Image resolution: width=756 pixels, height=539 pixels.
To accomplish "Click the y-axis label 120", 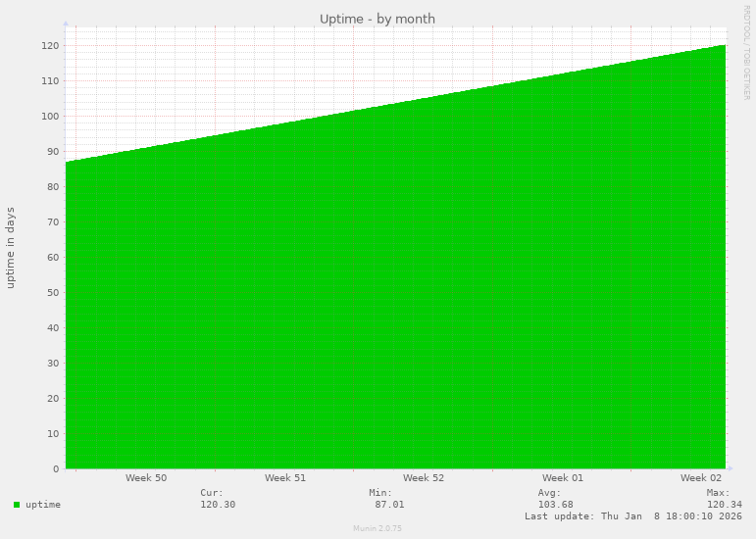I will [50, 46].
